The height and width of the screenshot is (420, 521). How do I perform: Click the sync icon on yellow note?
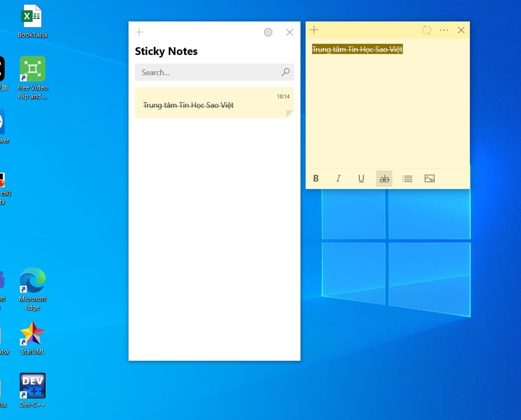(x=426, y=30)
